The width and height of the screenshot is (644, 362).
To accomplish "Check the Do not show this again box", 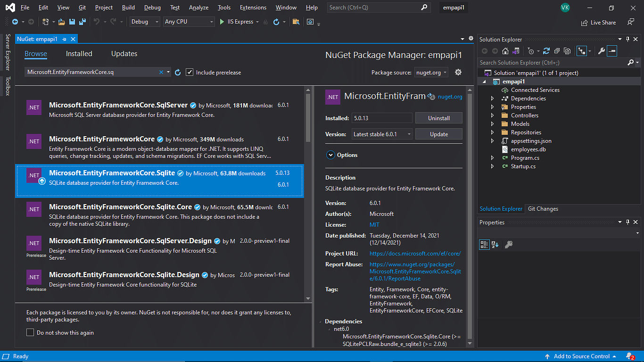I will pyautogui.click(x=30, y=332).
